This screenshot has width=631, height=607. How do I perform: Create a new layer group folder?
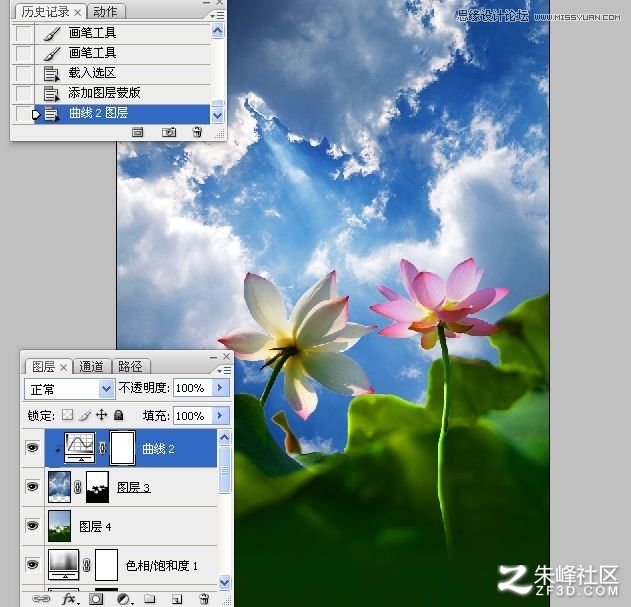coord(150,599)
